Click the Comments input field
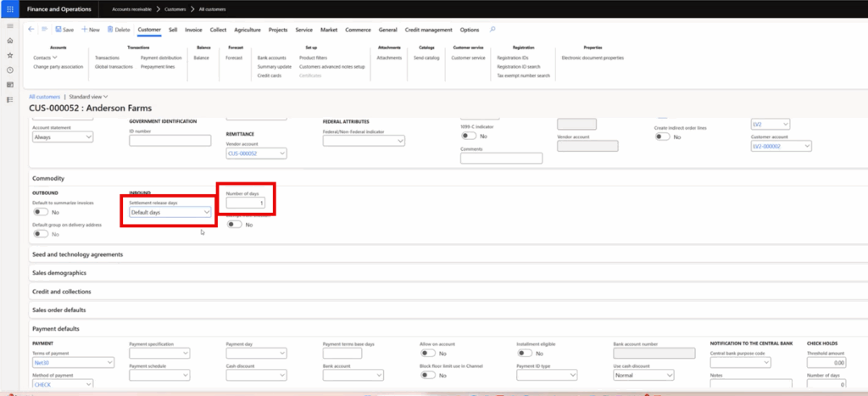The image size is (868, 396). (x=502, y=159)
